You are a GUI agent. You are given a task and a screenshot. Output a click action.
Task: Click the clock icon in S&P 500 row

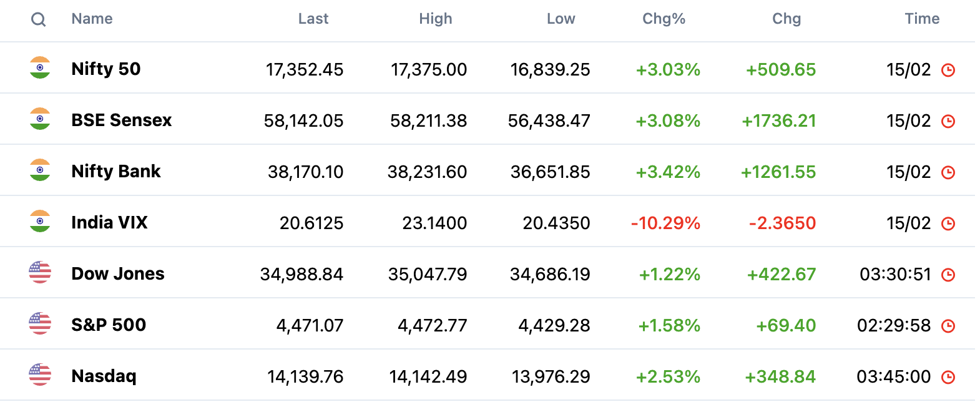coord(948,326)
